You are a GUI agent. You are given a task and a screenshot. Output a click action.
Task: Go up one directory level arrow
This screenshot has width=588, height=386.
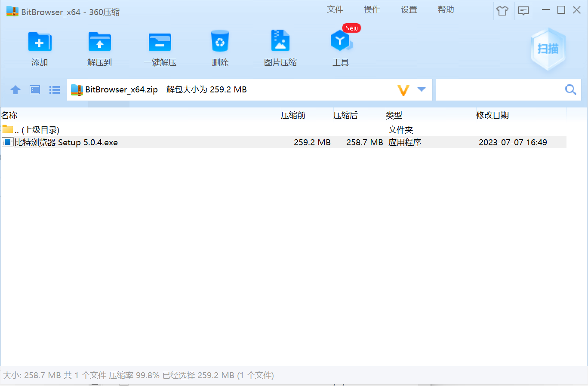[x=15, y=89]
